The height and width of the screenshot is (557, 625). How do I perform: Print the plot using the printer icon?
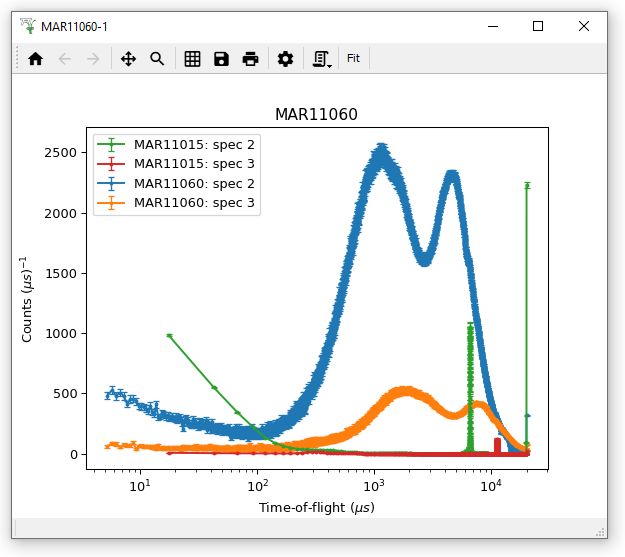coord(250,59)
